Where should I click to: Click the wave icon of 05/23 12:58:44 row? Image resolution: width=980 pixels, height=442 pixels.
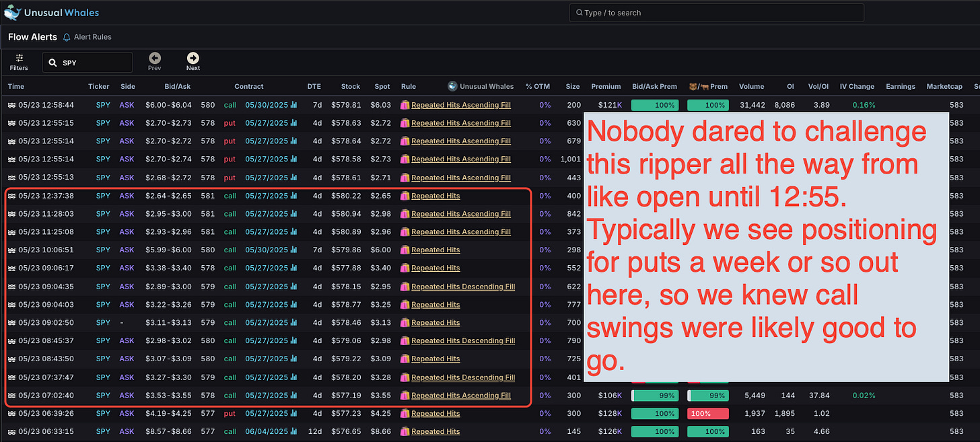(x=11, y=105)
